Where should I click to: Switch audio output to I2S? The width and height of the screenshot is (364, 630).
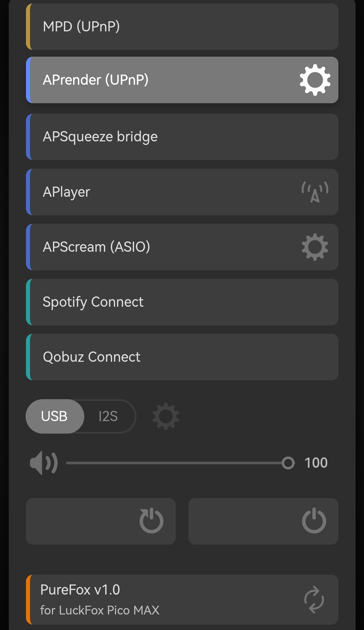(x=108, y=416)
